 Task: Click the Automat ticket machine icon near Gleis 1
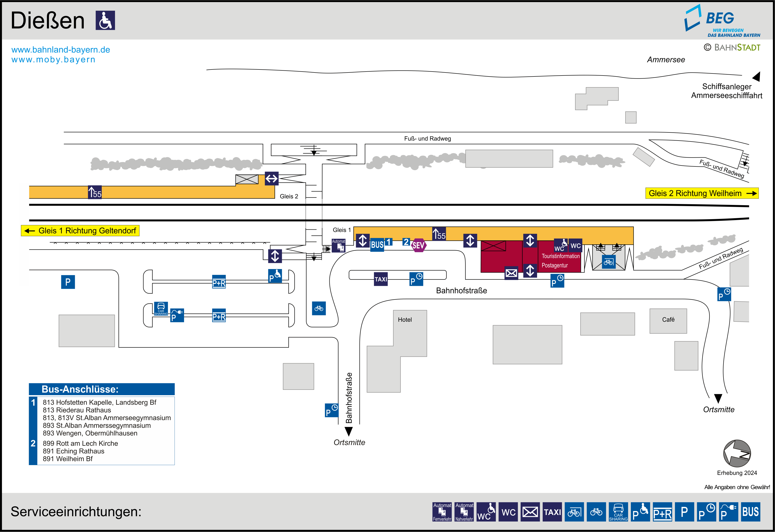pyautogui.click(x=339, y=245)
